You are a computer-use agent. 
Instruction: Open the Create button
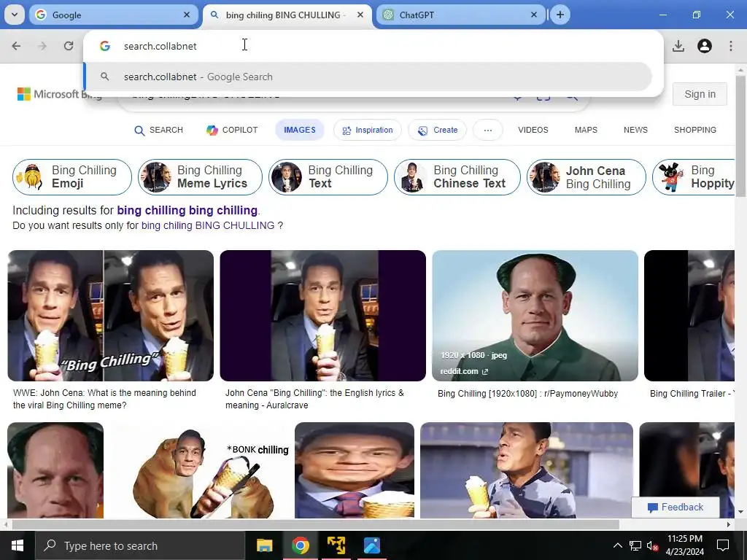coord(438,130)
